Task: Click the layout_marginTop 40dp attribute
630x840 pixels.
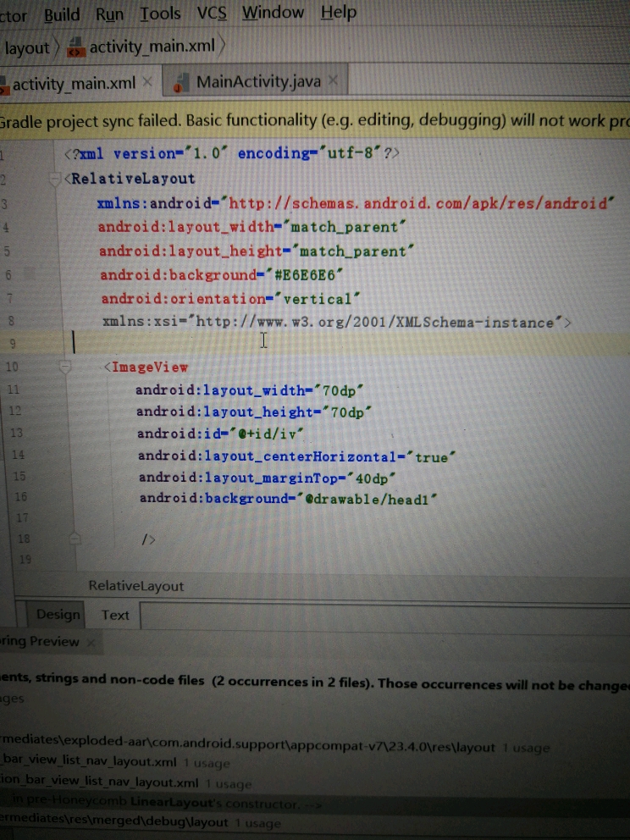Action: [267, 478]
